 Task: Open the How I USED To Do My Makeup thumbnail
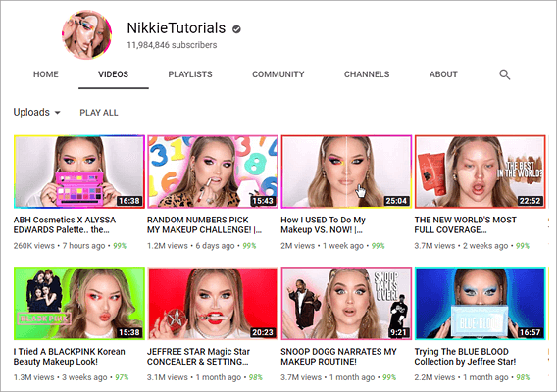point(346,171)
